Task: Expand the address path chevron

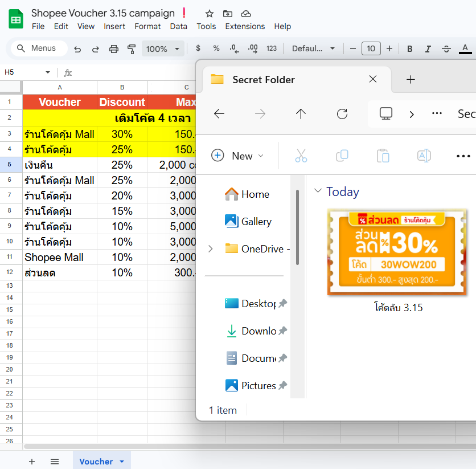Action: tap(412, 115)
